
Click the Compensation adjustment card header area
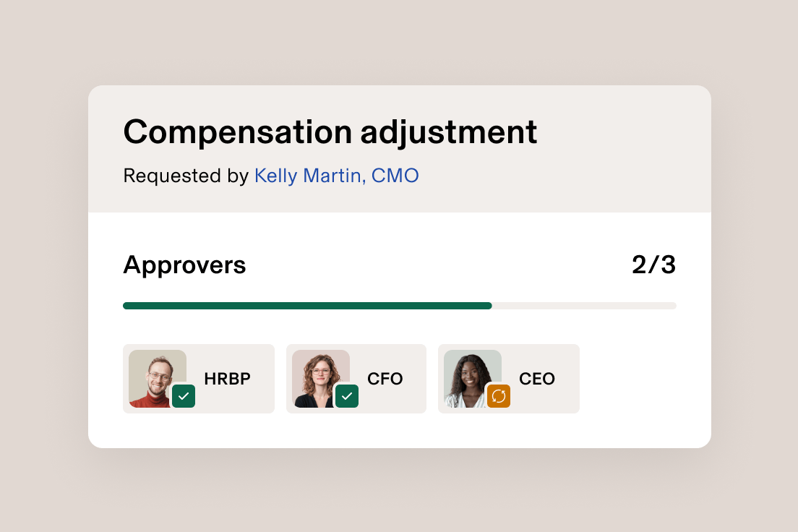tap(399, 148)
